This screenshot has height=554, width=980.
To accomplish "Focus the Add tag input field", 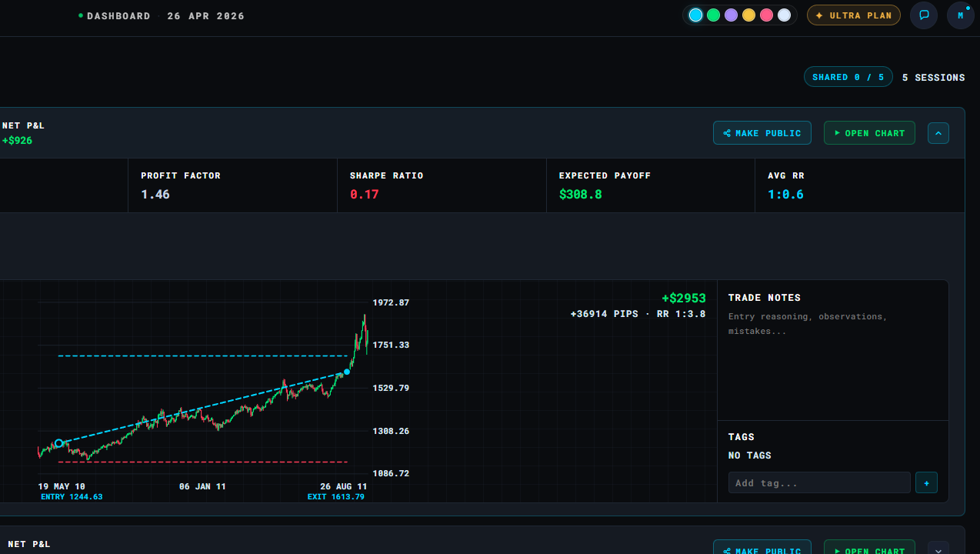I will pos(819,482).
